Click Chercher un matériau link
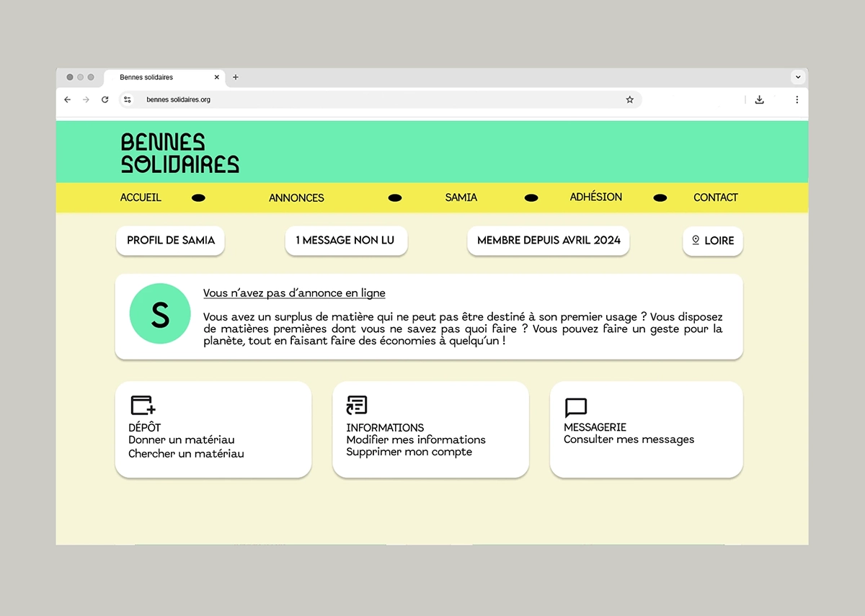Image resolution: width=865 pixels, height=616 pixels. 186,454
